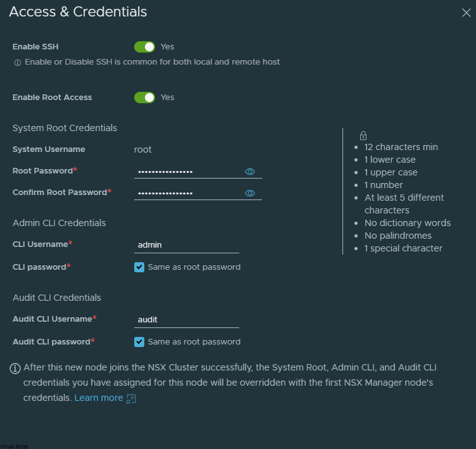
Task: Edit the CLI Username admin field
Action: pos(186,245)
